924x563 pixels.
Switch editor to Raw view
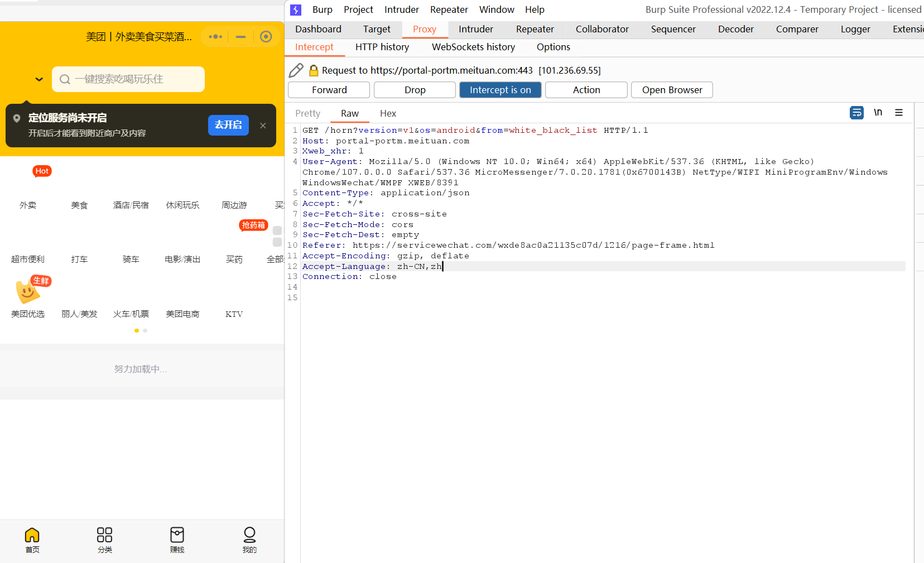(350, 113)
